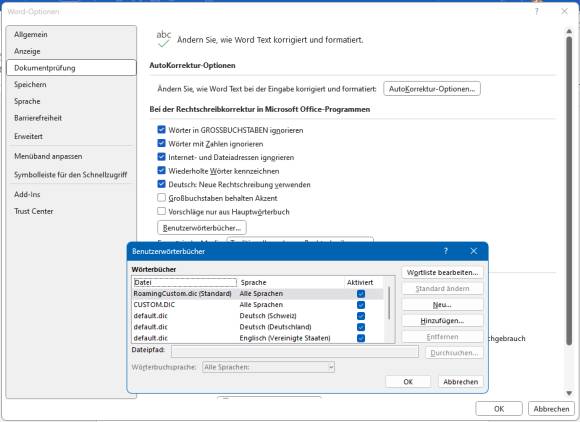580x422 pixels.
Task: Toggle 'Wörter in GROSSBUCHSTABEN ignorieren' checkbox
Action: point(161,129)
